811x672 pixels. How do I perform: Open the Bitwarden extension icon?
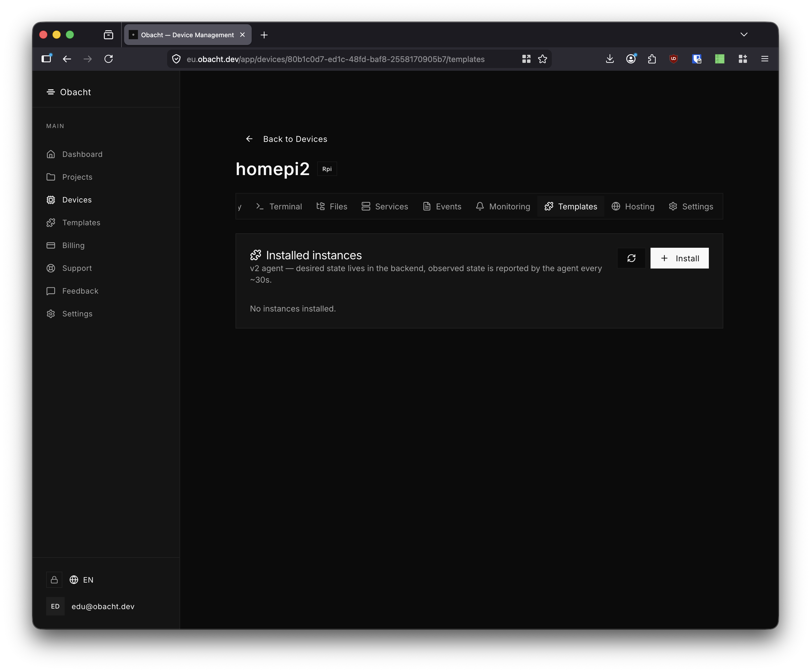coord(697,59)
